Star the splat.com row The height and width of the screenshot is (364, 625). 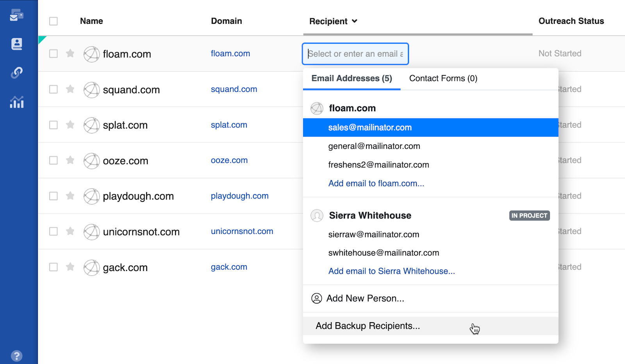(x=70, y=125)
